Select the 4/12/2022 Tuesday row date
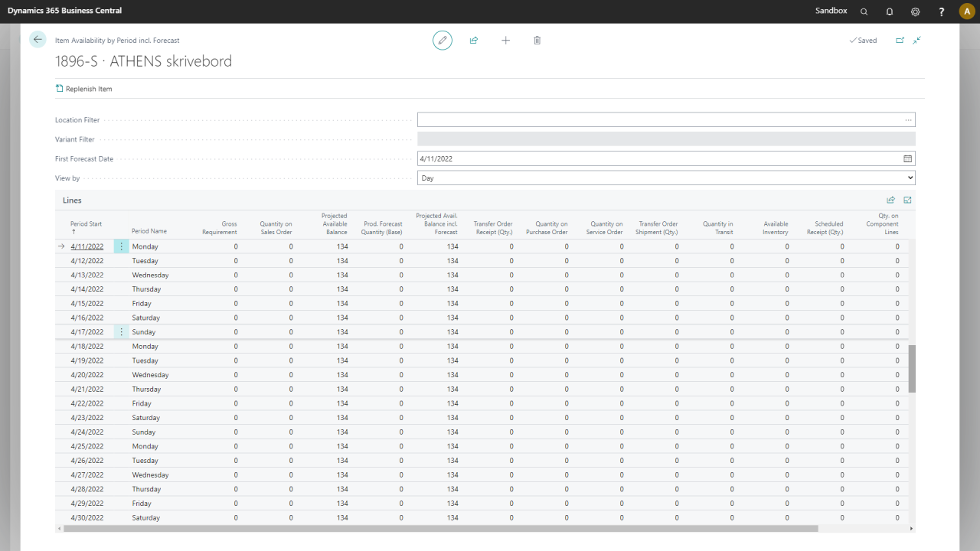The height and width of the screenshot is (551, 980). tap(87, 261)
